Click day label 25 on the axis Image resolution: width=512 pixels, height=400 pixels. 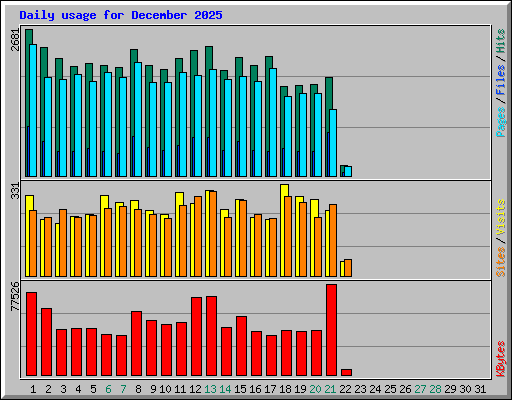[x=390, y=389]
